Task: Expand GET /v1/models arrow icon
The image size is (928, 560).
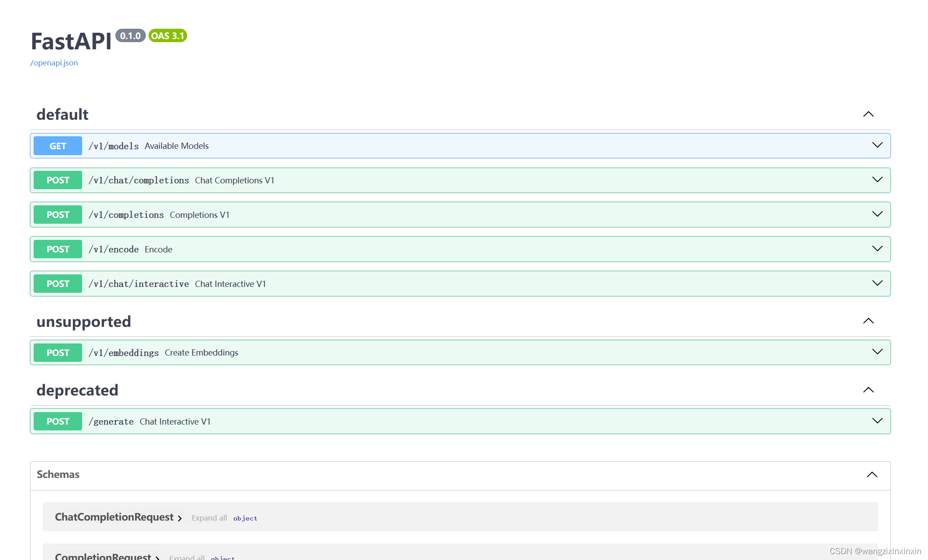Action: (x=877, y=145)
